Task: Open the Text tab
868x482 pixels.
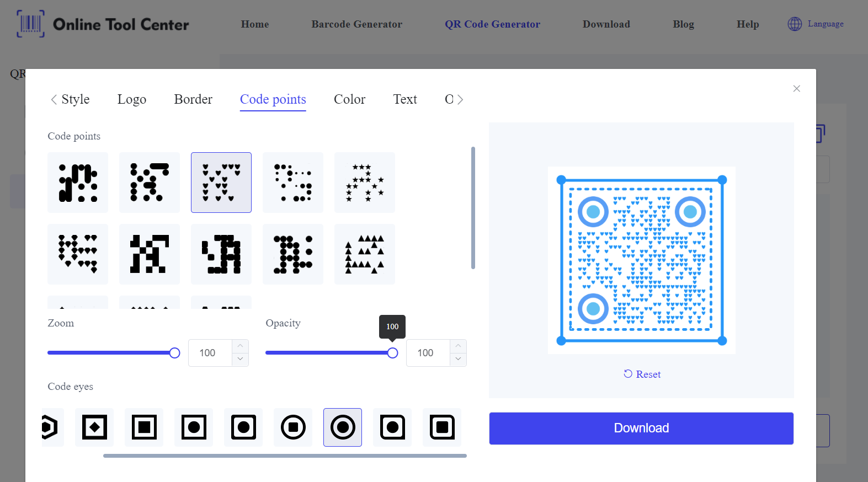Action: (x=405, y=99)
